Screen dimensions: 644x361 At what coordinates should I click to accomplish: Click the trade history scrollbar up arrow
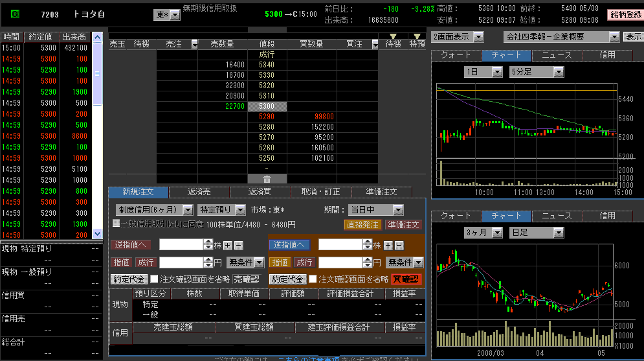click(x=98, y=37)
